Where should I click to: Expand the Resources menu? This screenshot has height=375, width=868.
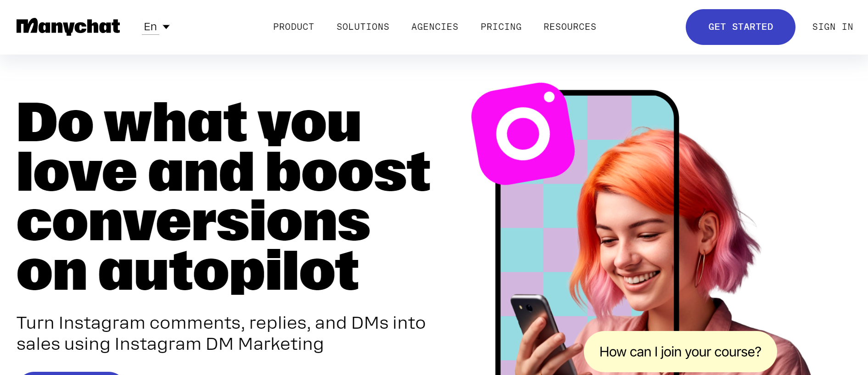coord(570,27)
